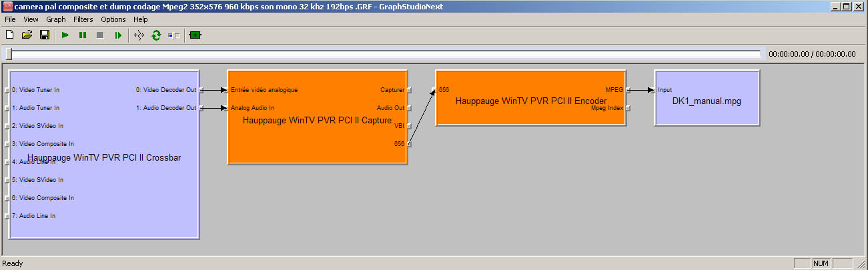Pause the graph playback
868x270 pixels.
pyautogui.click(x=83, y=35)
